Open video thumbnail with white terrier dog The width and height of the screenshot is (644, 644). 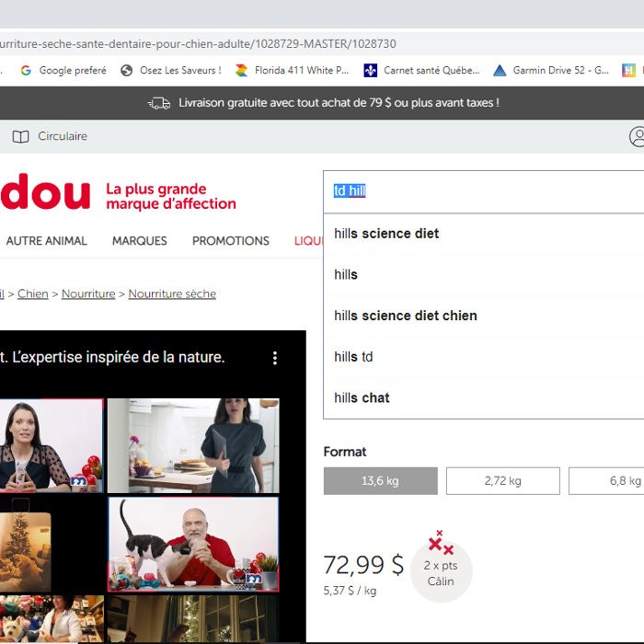[x=52, y=619]
